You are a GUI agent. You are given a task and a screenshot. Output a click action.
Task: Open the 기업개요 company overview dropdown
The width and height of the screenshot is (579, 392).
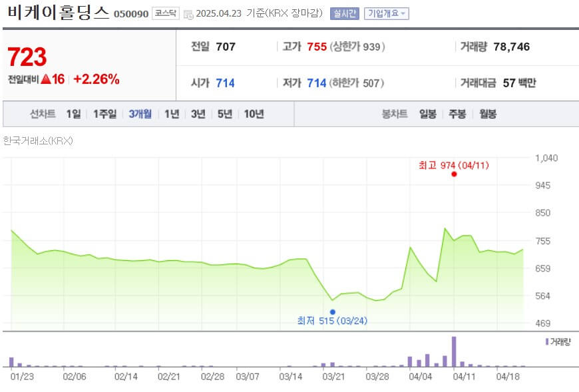pos(386,13)
